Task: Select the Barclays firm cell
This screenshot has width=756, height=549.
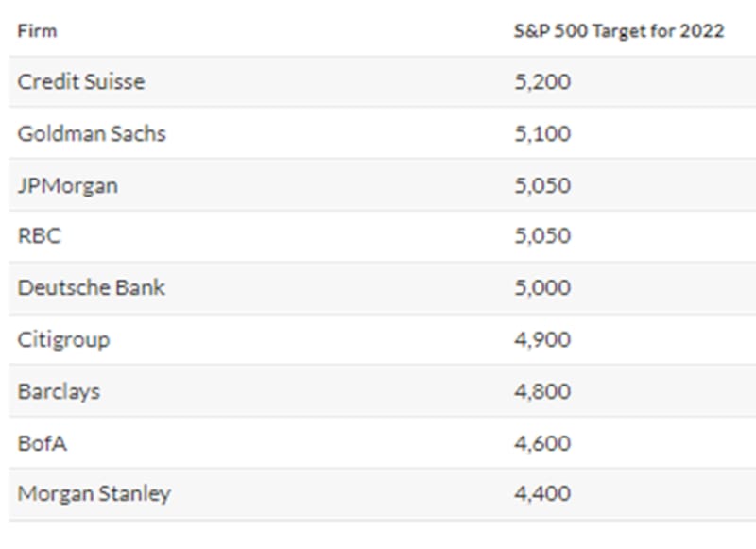Action: coord(59,390)
